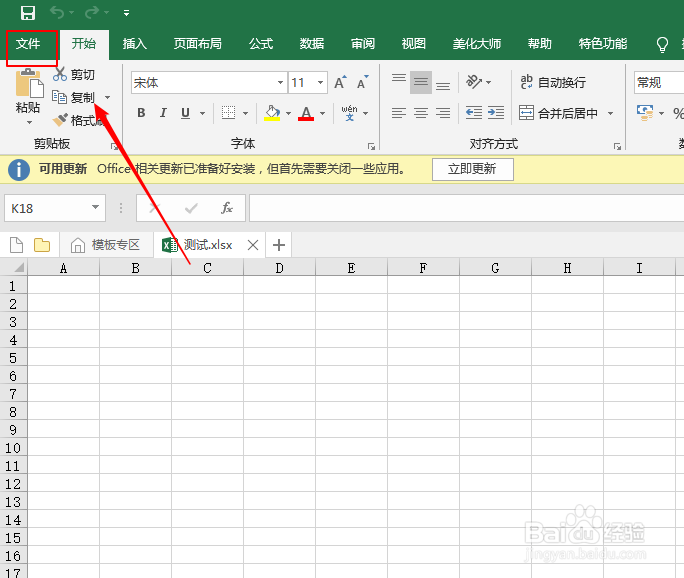The width and height of the screenshot is (684, 578).
Task: Click the Increase Indent icon
Action: coord(496,113)
